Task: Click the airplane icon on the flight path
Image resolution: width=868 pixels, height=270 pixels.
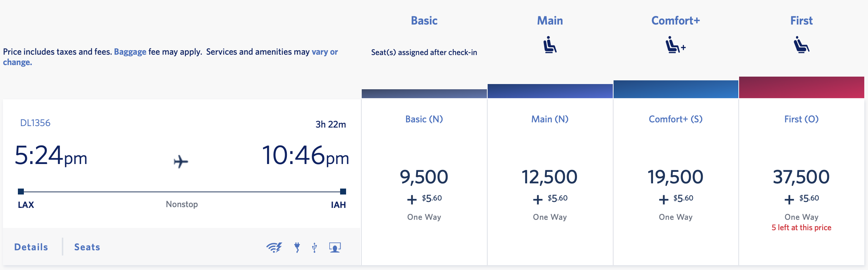Action: click(181, 161)
